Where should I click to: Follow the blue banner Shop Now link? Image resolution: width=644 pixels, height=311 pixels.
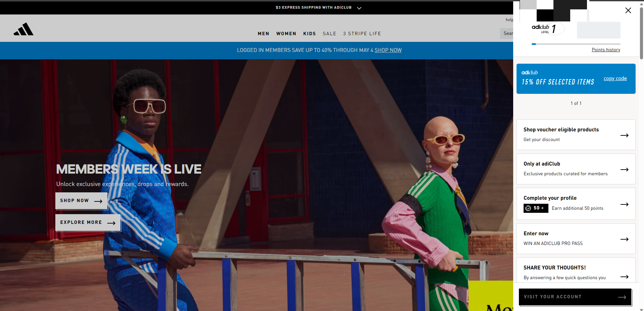(x=388, y=50)
